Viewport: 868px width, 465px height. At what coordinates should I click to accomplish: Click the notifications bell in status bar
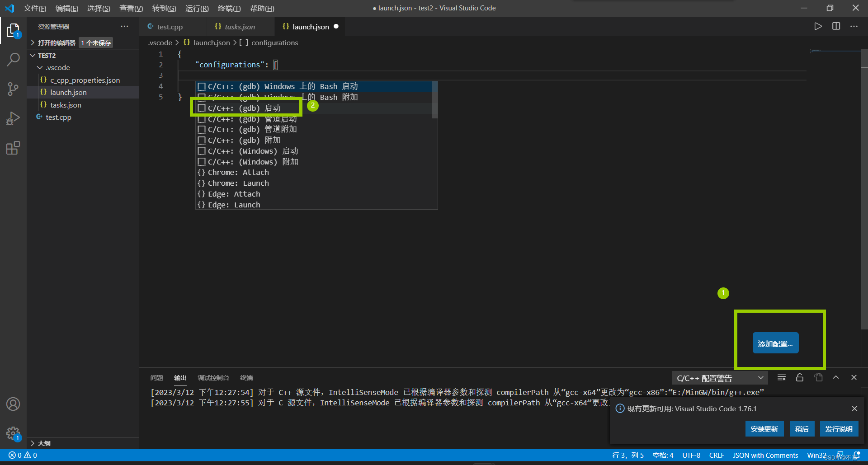point(856,455)
